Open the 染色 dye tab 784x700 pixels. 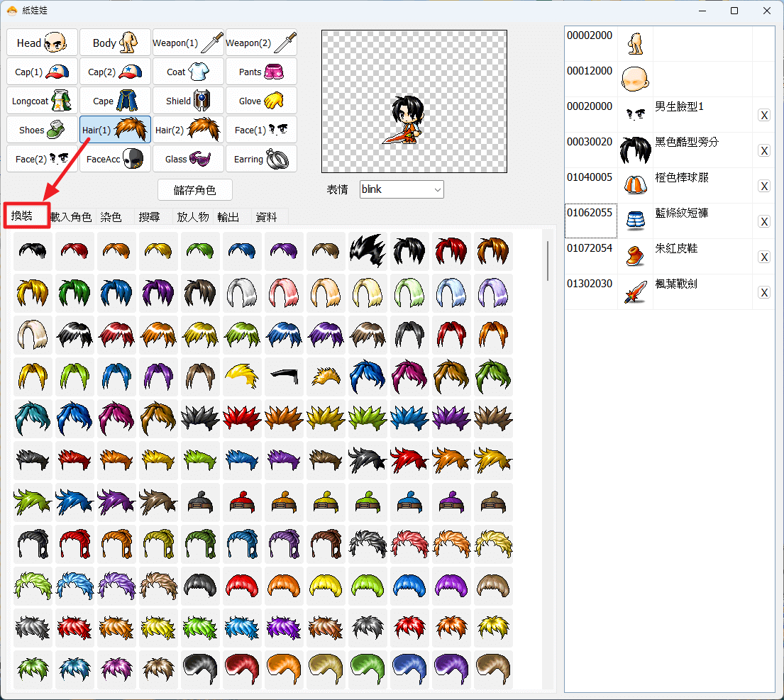tap(111, 217)
